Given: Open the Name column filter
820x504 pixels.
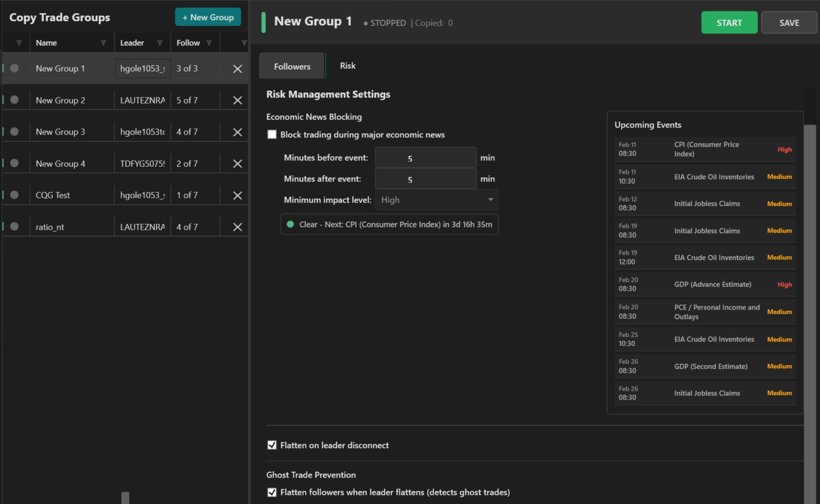Looking at the screenshot, I should click(103, 42).
